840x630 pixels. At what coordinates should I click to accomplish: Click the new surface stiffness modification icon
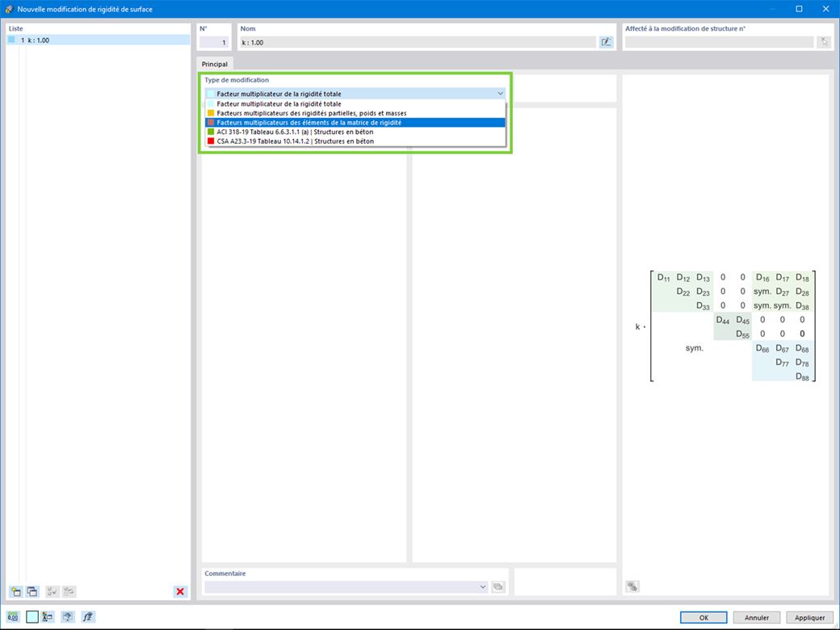pos(15,591)
